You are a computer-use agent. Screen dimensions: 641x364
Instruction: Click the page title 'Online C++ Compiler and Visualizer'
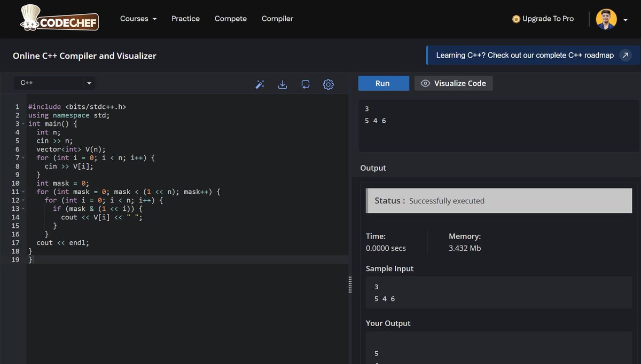(84, 56)
